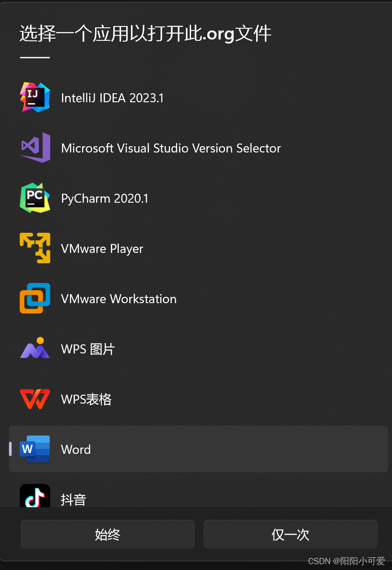Viewport: 392px width, 570px height.
Task: Select PyCharm 2020.1 label
Action: click(x=105, y=198)
